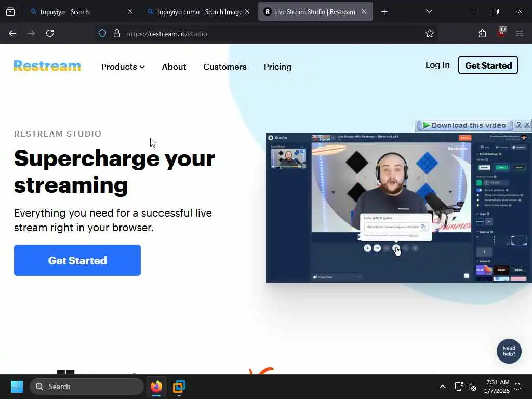Open the clock showing 7:31 AM
This screenshot has height=399, width=532.
tap(497, 387)
